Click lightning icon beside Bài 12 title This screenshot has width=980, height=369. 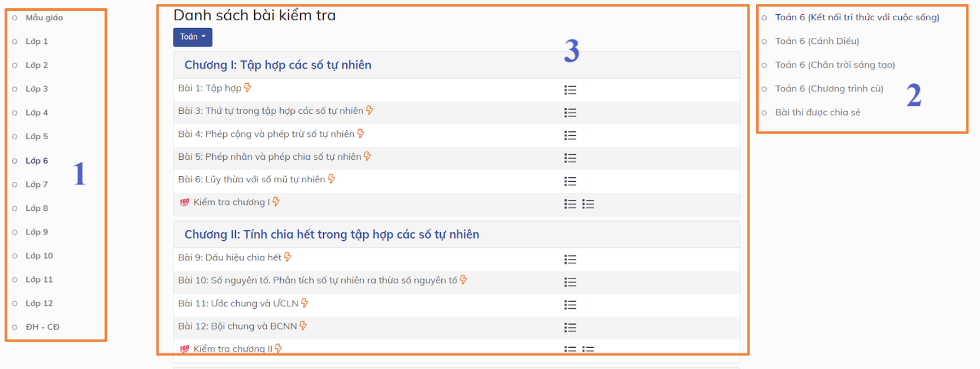click(303, 326)
